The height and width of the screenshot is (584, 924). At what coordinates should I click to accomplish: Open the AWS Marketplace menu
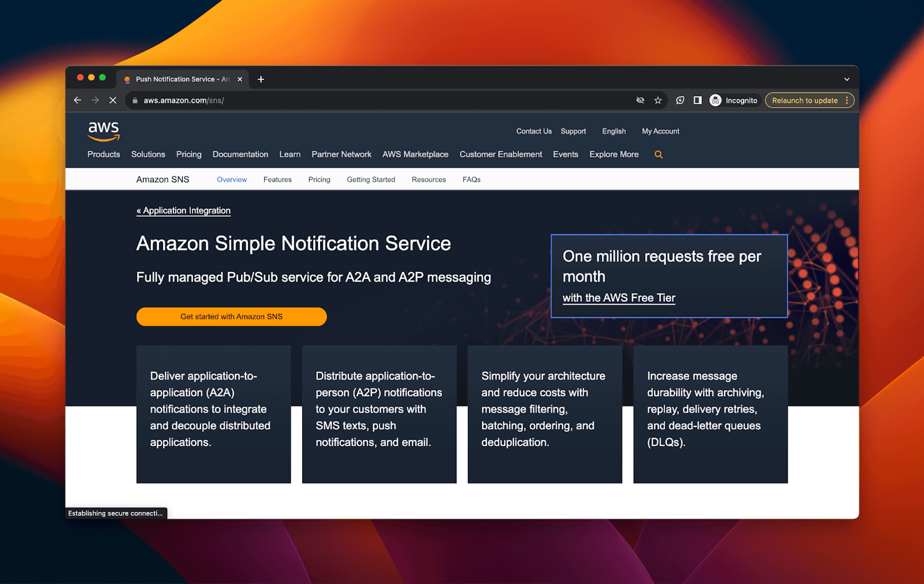point(415,154)
